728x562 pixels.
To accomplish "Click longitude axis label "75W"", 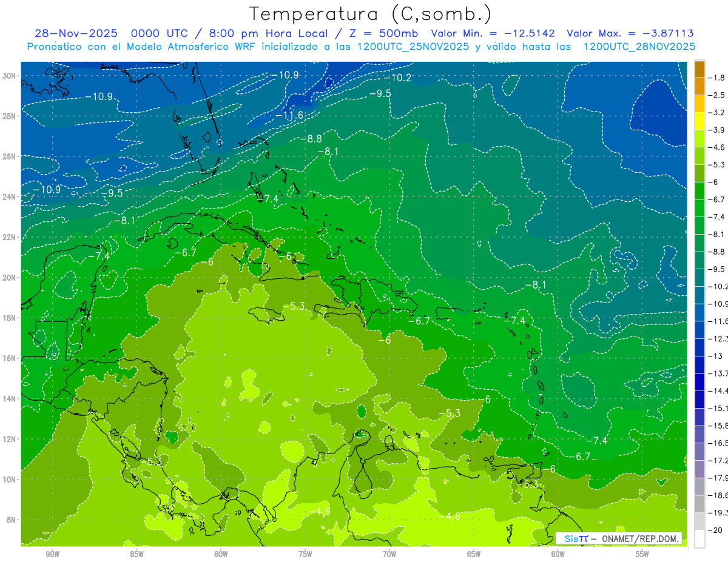I will pos(305,554).
